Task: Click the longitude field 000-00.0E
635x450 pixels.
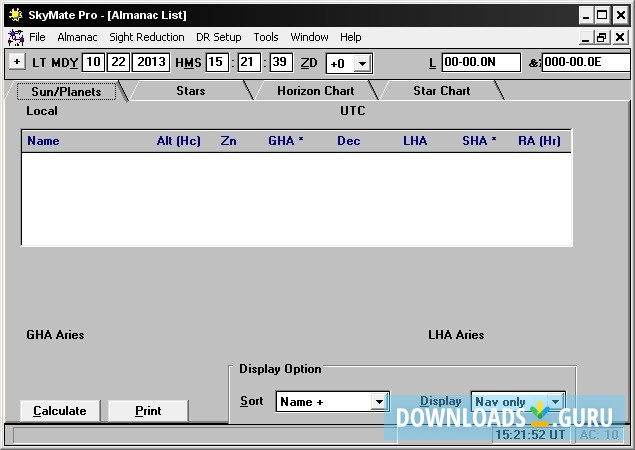Action: pos(586,62)
